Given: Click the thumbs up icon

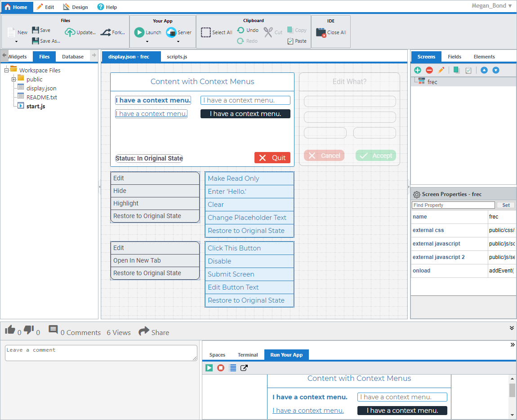Looking at the screenshot, I should 10,331.
